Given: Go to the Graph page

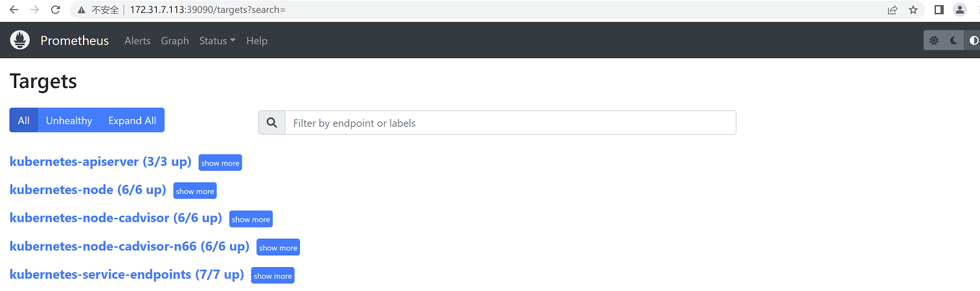Looking at the screenshot, I should click(x=175, y=41).
